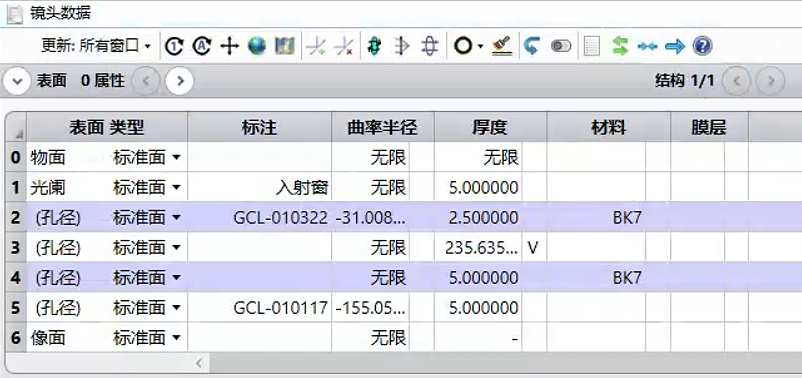Click the 物面 cell in row 0

[x=48, y=158]
